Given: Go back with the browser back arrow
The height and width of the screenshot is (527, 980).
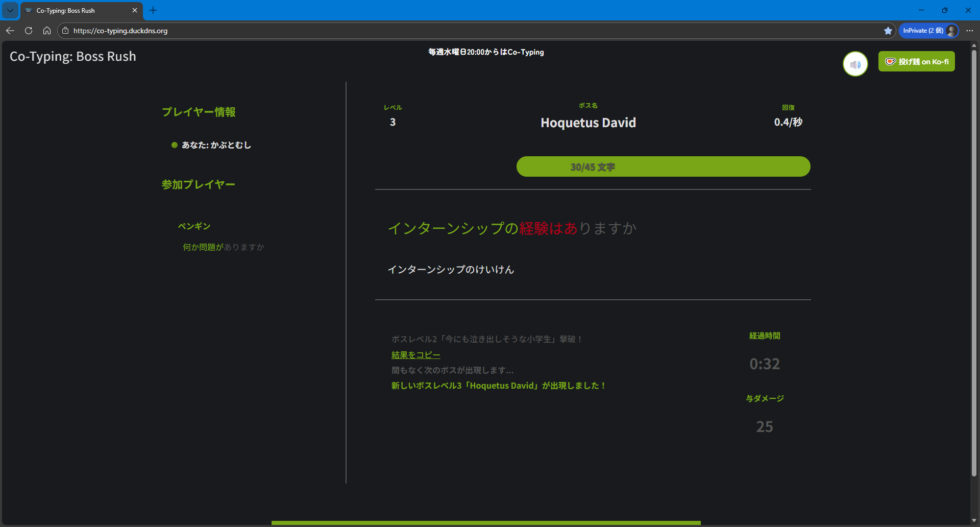Looking at the screenshot, I should point(10,31).
